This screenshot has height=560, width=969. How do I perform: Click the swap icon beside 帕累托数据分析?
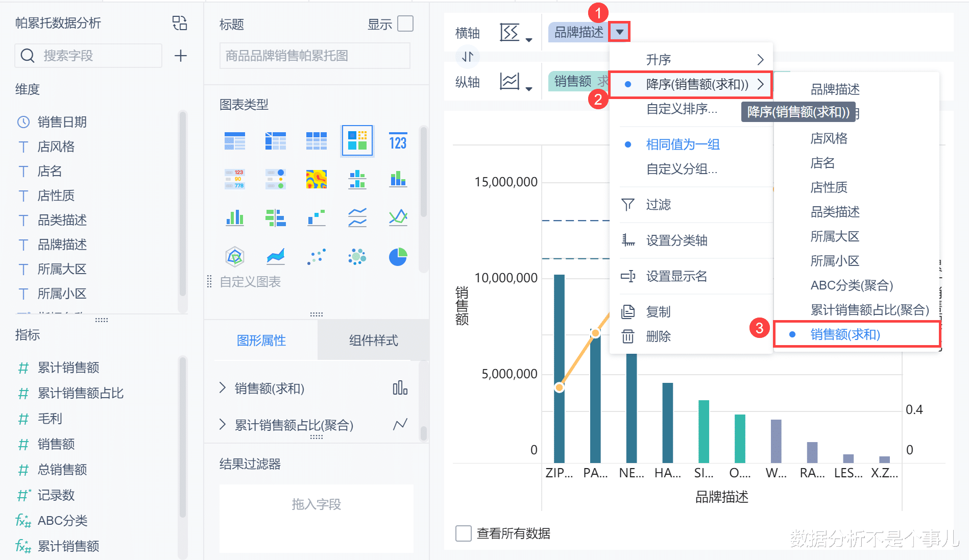coord(180,23)
